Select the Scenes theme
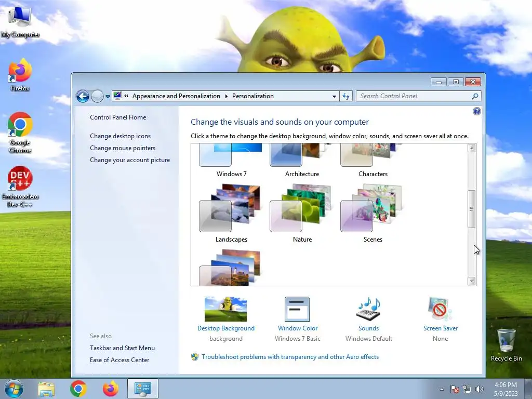 373,208
